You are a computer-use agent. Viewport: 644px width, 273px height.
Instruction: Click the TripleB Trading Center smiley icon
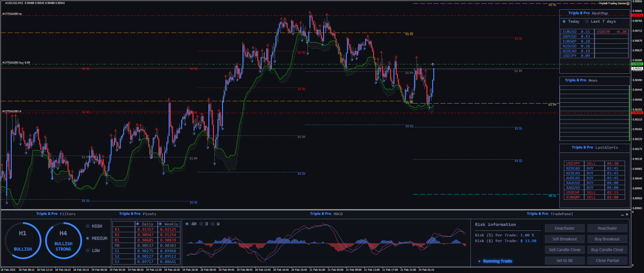628,3
